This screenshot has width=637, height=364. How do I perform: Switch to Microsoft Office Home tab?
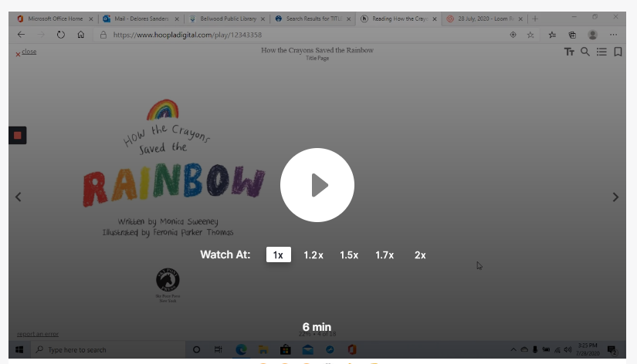56,19
